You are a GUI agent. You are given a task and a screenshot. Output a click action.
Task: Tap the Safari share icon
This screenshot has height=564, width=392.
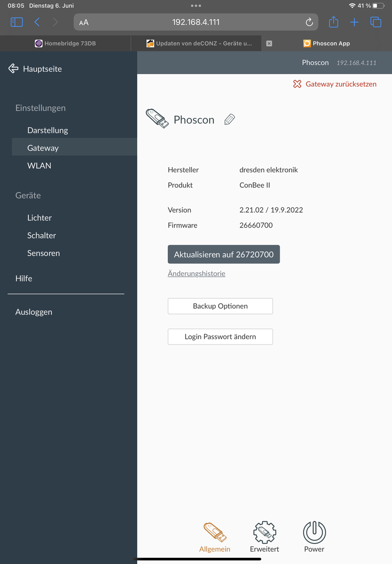[333, 22]
